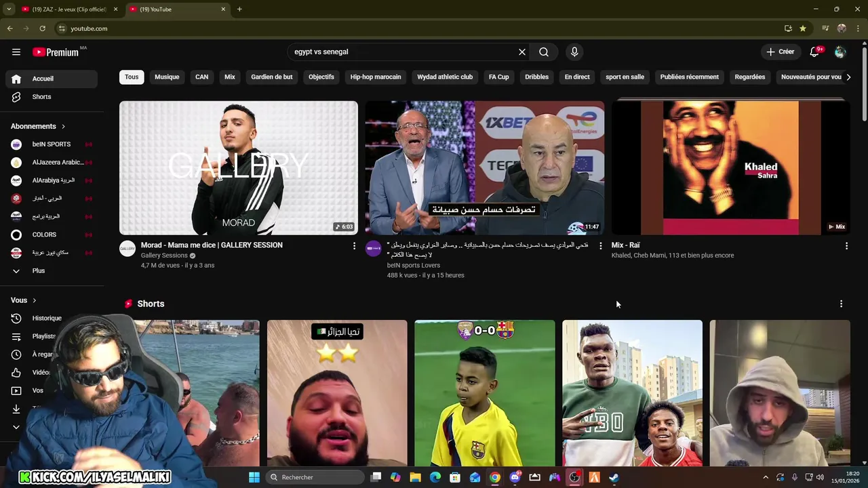868x488 pixels.
Task: Select the Musique filter chip
Action: [167, 77]
